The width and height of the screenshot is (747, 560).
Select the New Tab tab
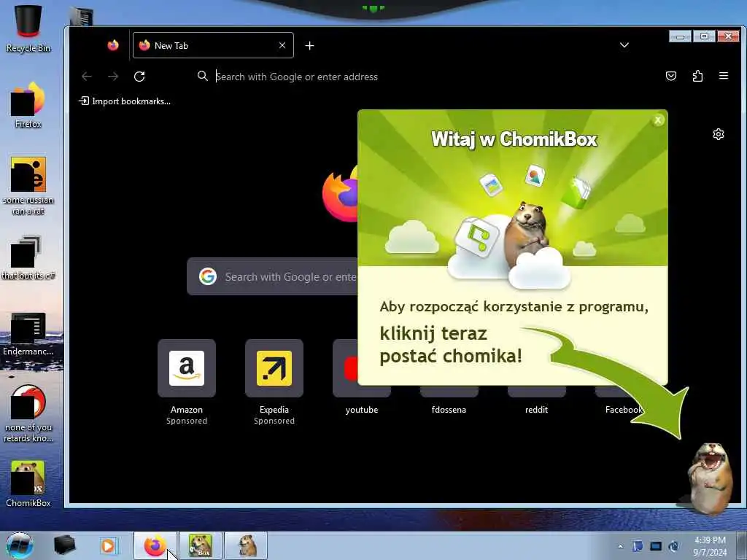(x=213, y=45)
